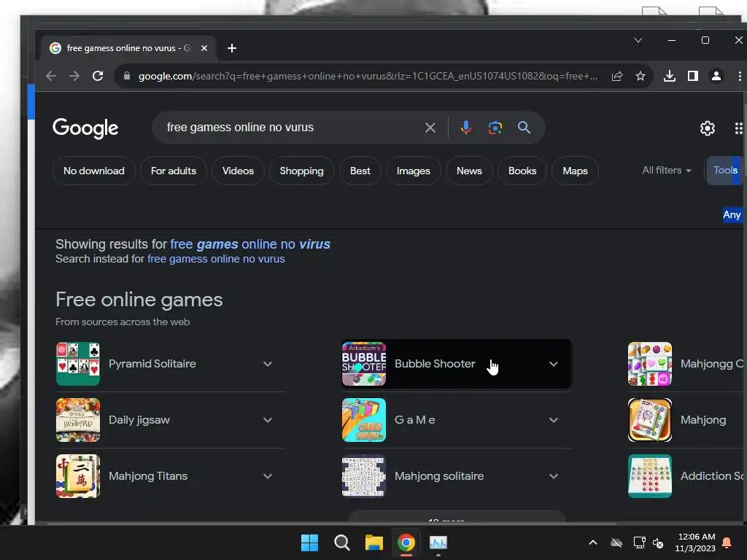Switch to the Books results tab
The image size is (747, 560).
pos(522,171)
